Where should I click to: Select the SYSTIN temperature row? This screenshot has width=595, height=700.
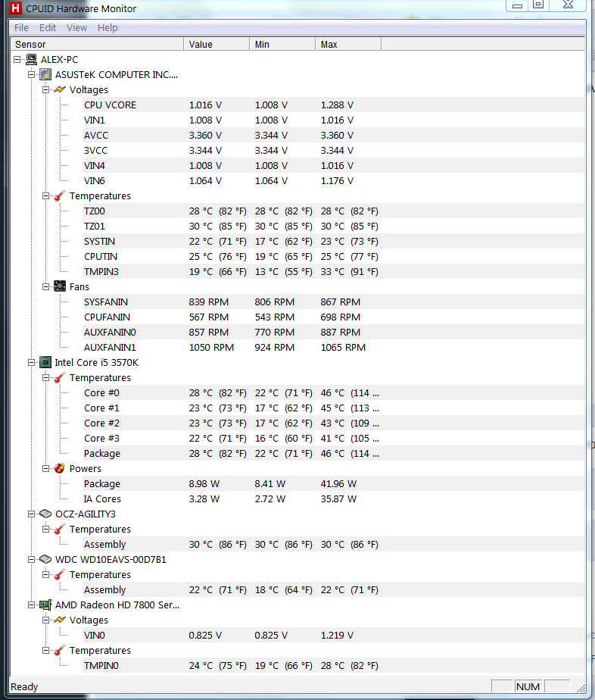click(333, 242)
